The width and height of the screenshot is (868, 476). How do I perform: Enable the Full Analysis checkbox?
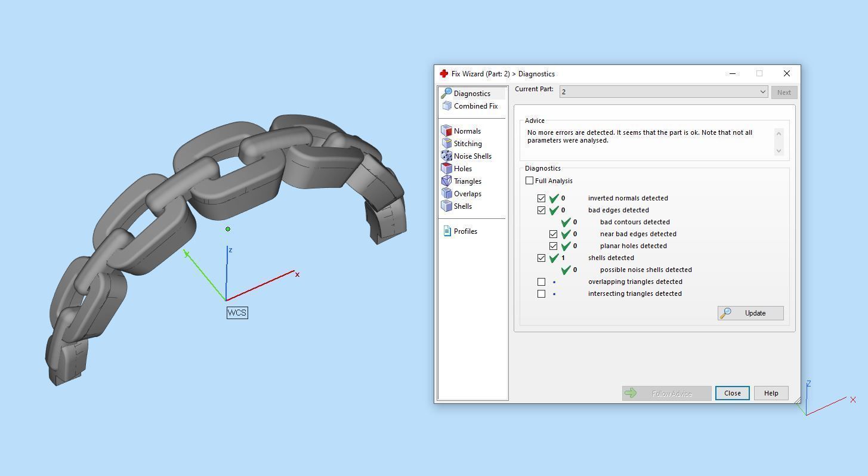[529, 181]
